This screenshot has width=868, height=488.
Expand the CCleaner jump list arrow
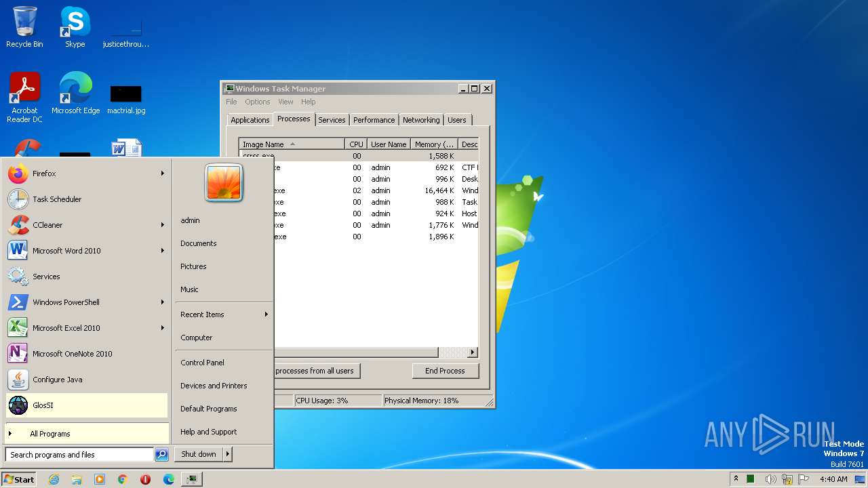(x=163, y=225)
